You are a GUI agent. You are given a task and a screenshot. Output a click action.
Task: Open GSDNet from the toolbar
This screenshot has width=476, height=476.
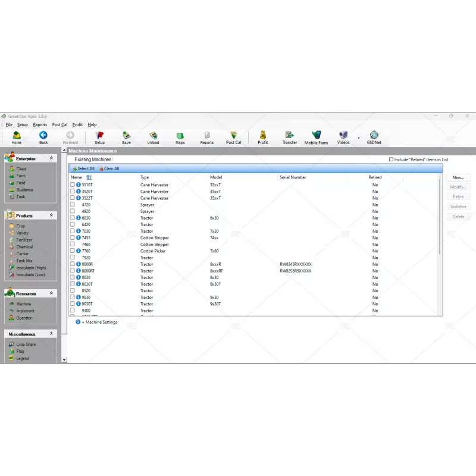click(x=374, y=137)
